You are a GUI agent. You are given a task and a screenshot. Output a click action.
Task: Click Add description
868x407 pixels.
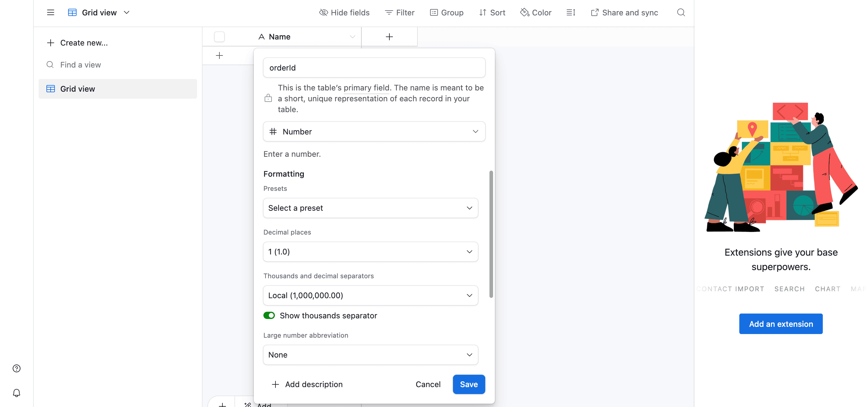[307, 384]
